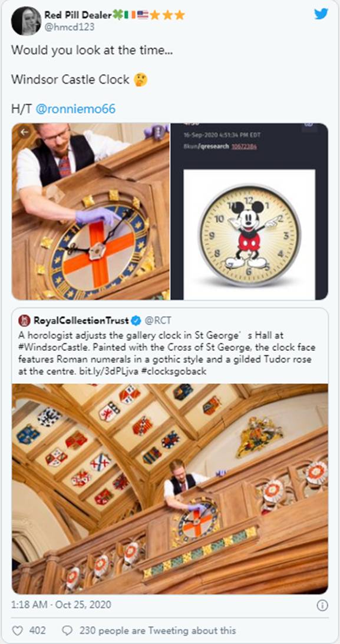Click the verified badge beside RoyalCollectionTrust
The width and height of the screenshot is (340, 644).
click(x=137, y=320)
